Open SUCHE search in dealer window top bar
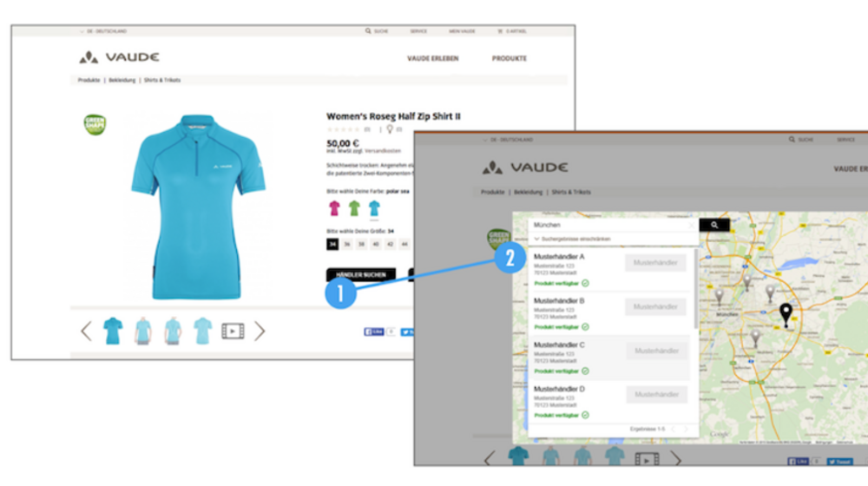The width and height of the screenshot is (868, 486). [x=801, y=140]
